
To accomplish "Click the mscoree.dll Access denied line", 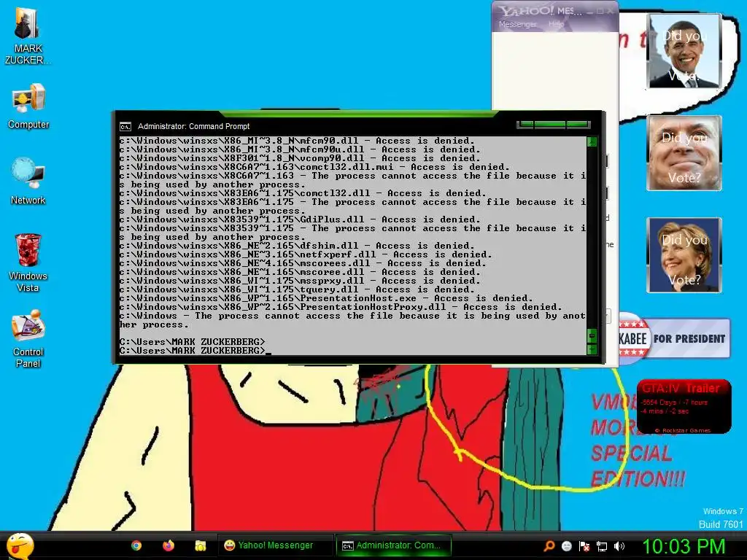I will click(300, 272).
